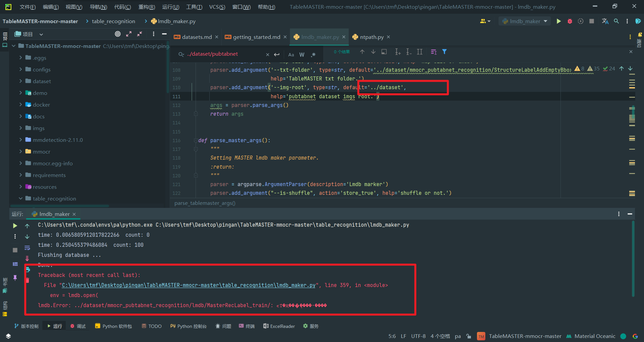644x342 pixels.
Task: Open Search Everywhere magnifier icon
Action: coord(616,21)
